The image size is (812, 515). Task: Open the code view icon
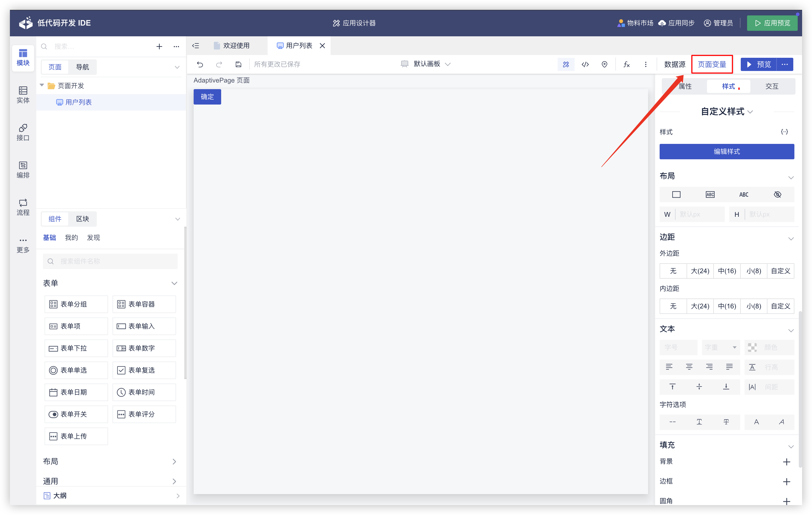[x=585, y=64]
